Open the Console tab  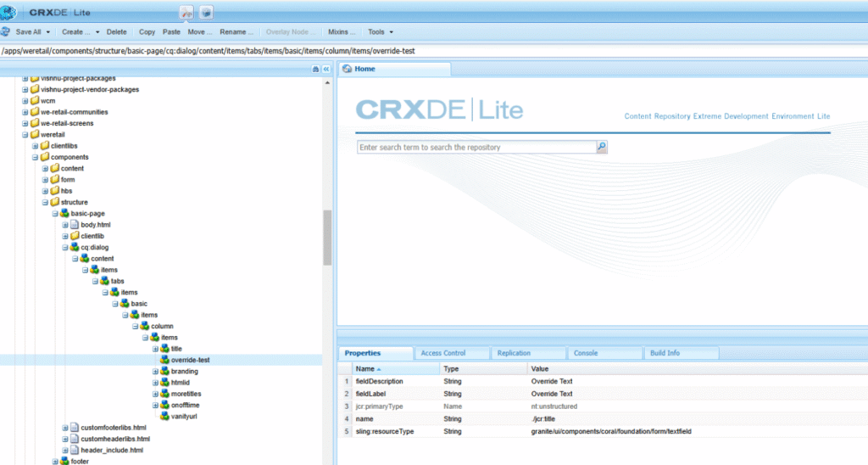click(x=604, y=353)
